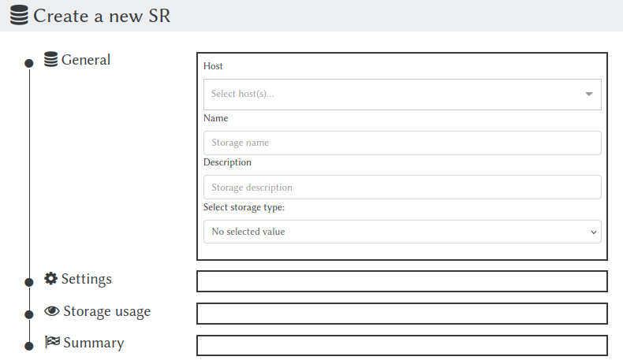Click the Description field label
This screenshot has width=623, height=364.
(x=227, y=162)
